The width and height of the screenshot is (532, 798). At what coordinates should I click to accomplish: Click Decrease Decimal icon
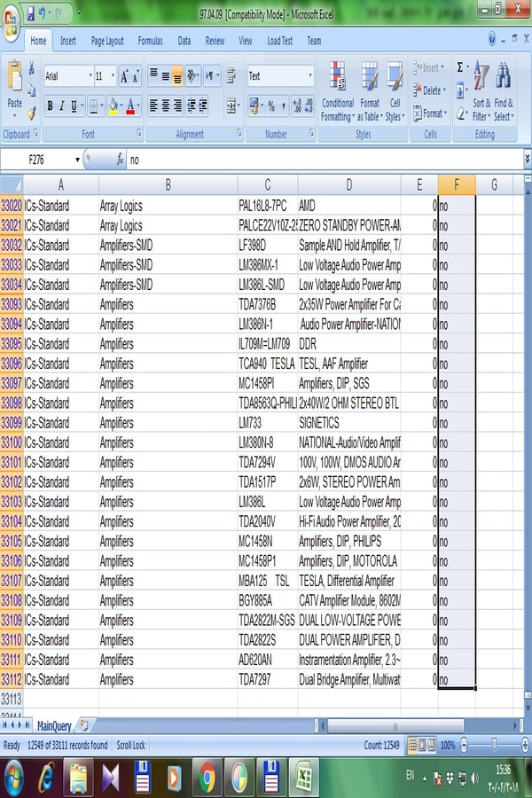tap(309, 106)
